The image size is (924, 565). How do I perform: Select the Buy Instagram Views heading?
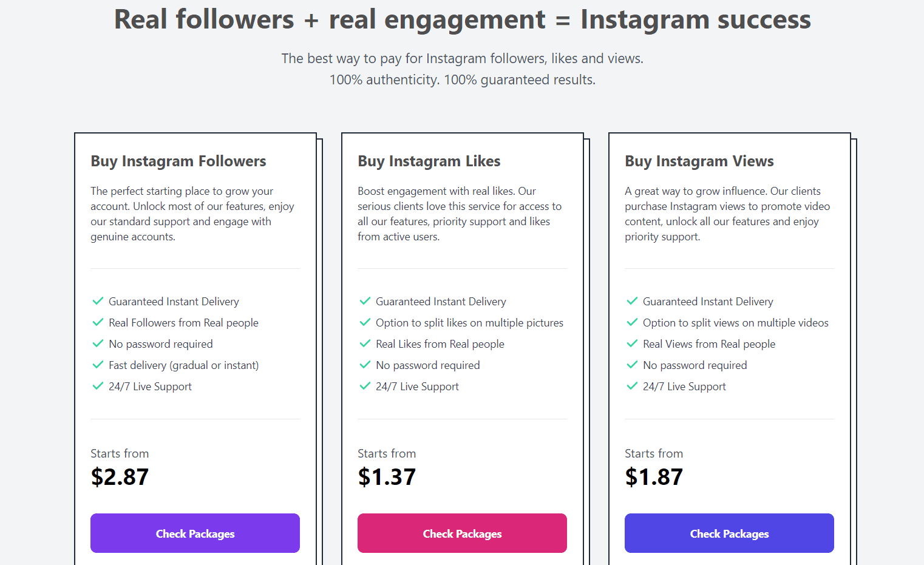(x=699, y=161)
